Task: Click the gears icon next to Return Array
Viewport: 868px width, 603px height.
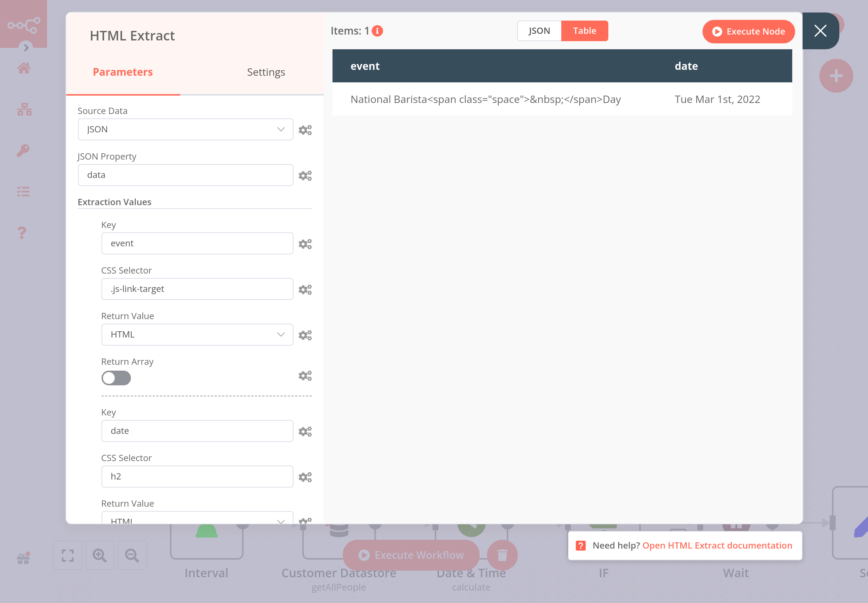Action: 305,375
